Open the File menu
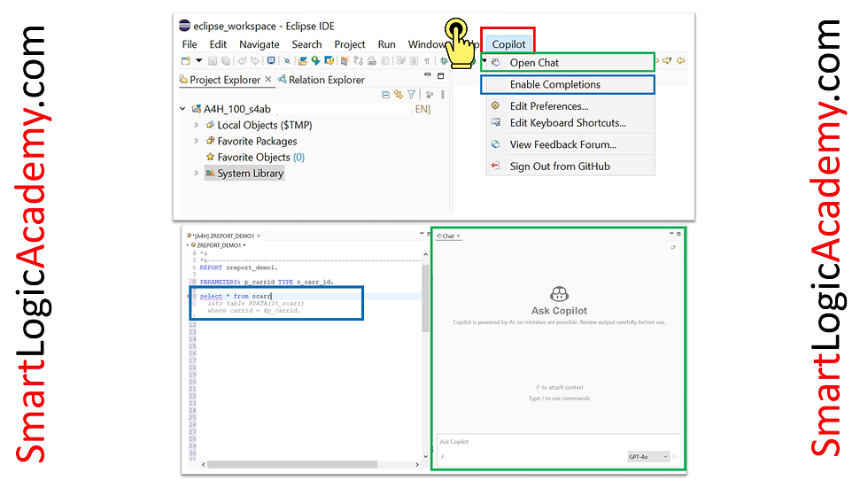 (190, 44)
